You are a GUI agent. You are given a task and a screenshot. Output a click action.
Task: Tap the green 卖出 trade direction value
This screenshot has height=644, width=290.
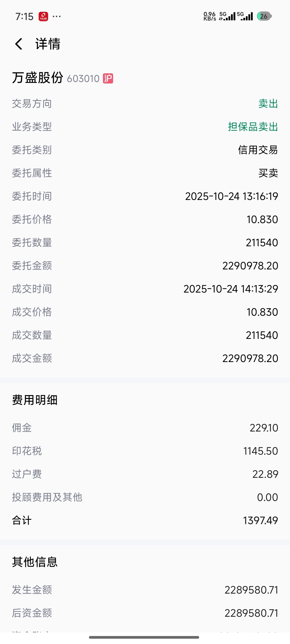click(268, 103)
